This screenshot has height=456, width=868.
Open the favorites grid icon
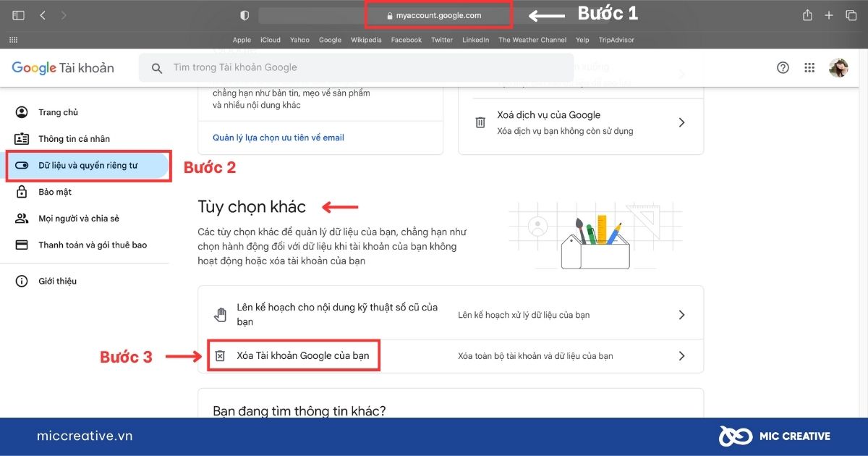(14, 40)
